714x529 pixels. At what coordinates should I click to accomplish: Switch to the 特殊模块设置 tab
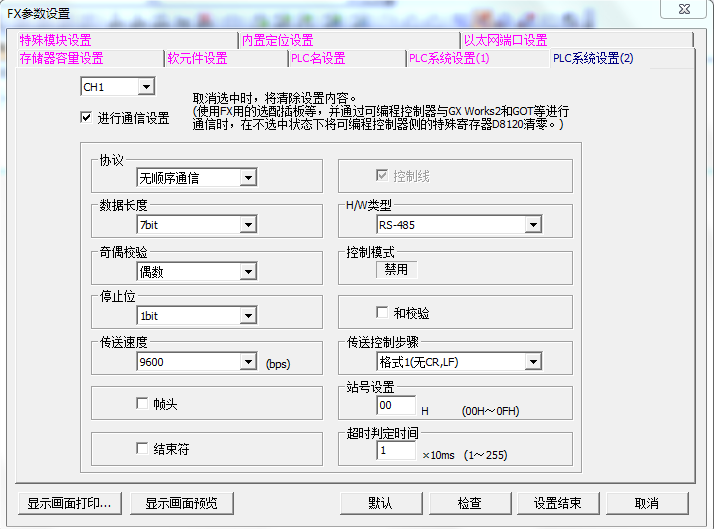click(55, 40)
